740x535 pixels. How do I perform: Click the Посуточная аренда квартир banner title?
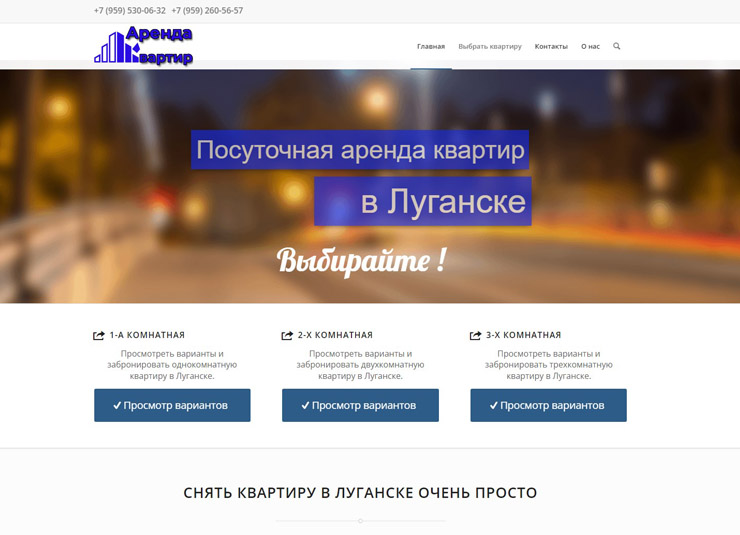pyautogui.click(x=360, y=150)
